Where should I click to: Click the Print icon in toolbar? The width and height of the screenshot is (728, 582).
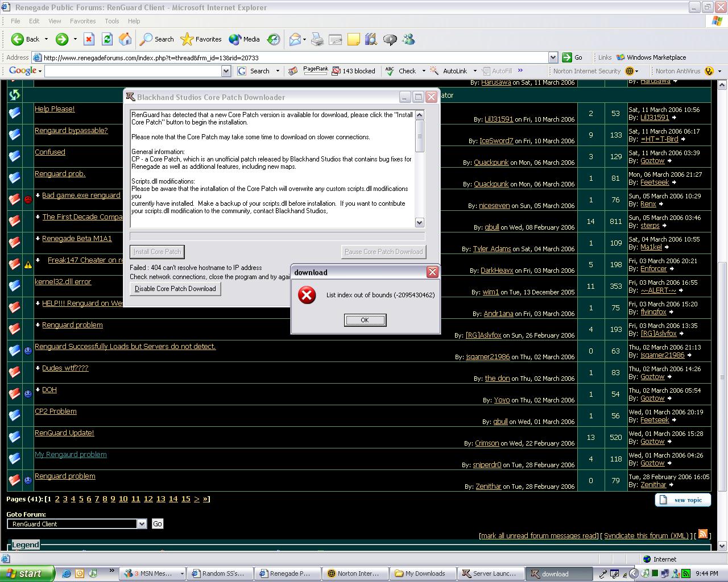click(317, 39)
